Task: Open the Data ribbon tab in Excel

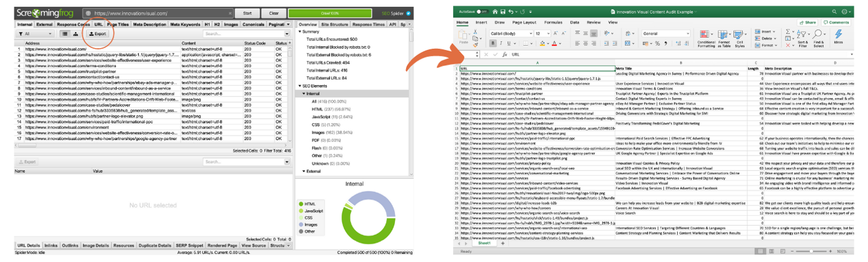Action: coord(574,22)
